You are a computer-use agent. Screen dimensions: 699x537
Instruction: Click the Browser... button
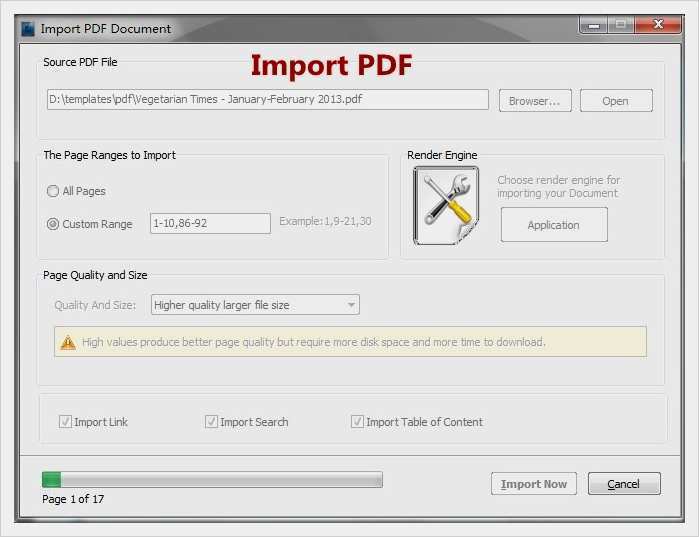[535, 101]
